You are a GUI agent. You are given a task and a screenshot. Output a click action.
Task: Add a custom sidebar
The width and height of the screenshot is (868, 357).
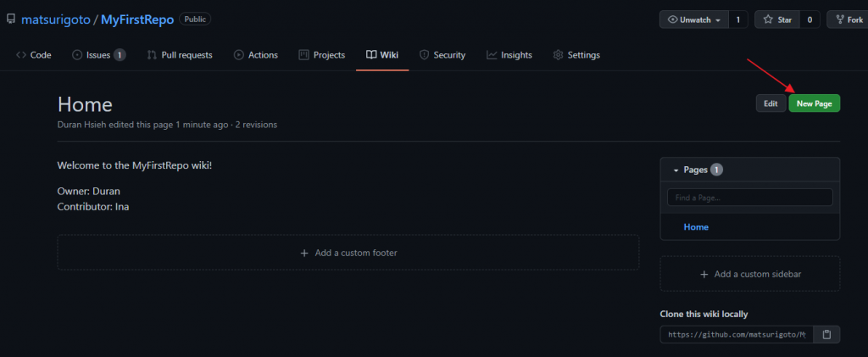[749, 274]
